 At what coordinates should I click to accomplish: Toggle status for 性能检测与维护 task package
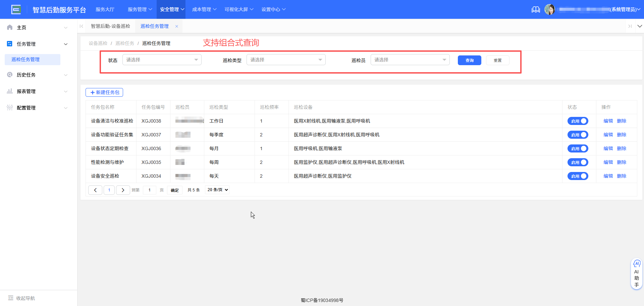578,162
